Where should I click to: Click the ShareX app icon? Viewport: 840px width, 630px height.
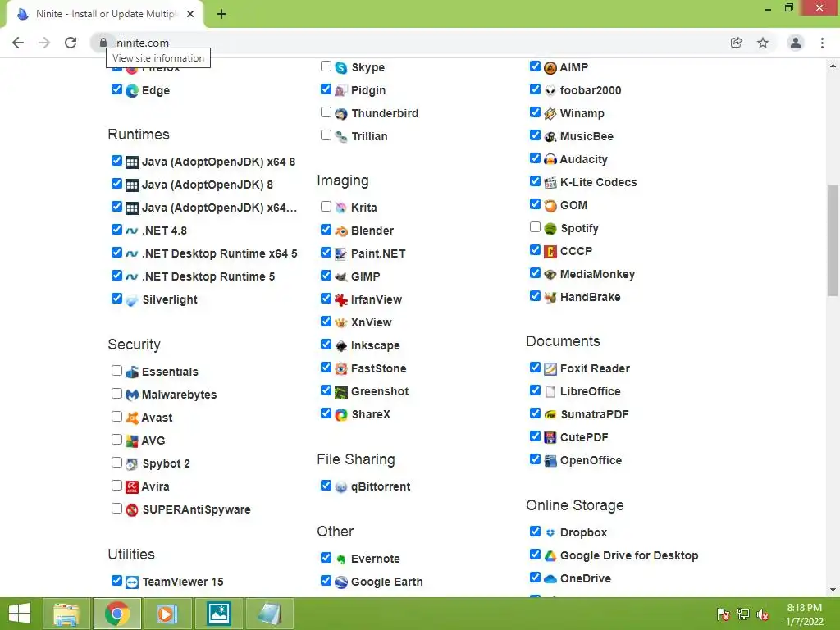340,414
